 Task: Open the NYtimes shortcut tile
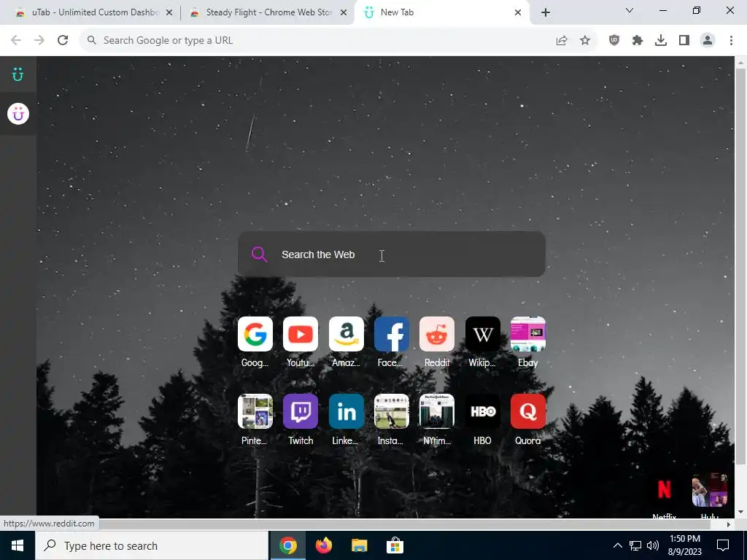tap(437, 411)
